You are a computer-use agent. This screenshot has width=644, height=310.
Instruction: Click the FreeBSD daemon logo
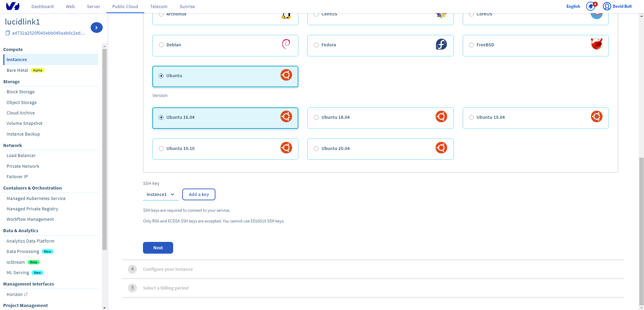(x=597, y=44)
